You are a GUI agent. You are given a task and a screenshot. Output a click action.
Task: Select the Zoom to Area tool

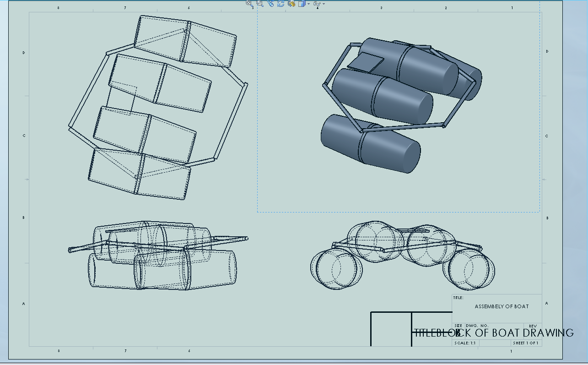[260, 4]
